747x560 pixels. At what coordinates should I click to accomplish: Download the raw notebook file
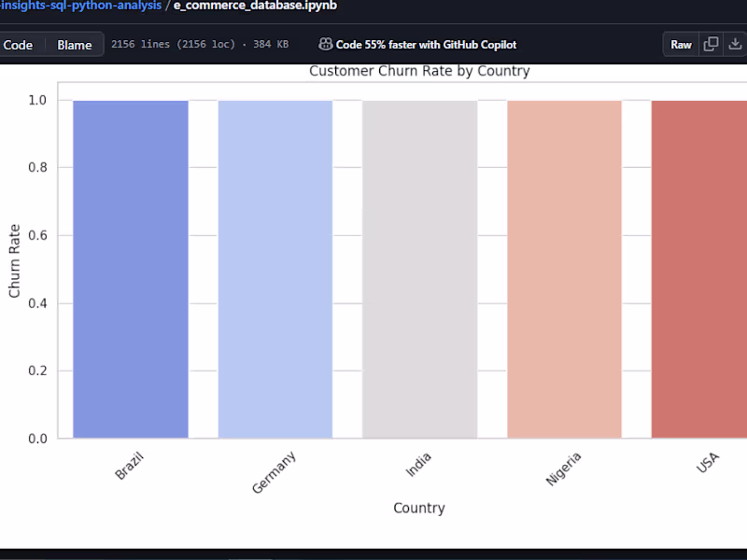click(735, 44)
